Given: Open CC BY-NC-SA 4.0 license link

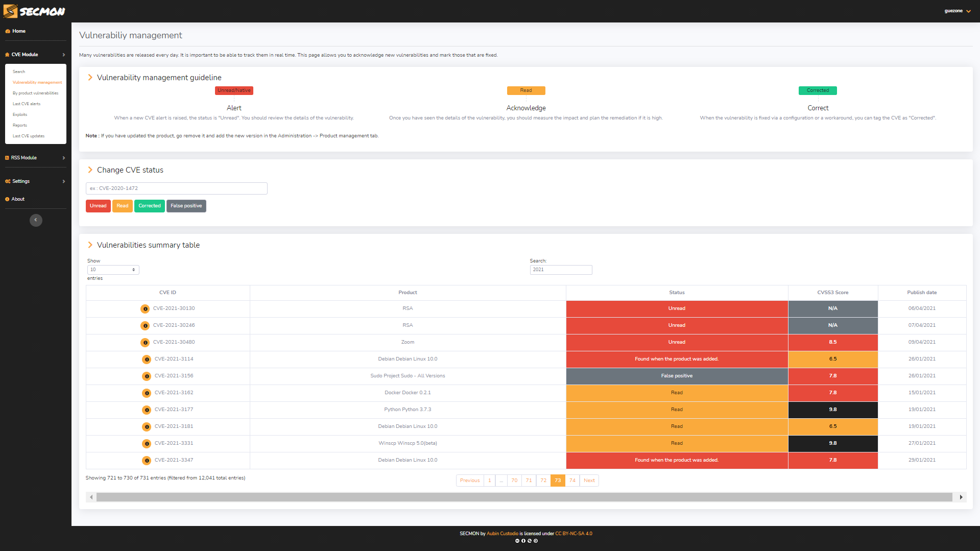Looking at the screenshot, I should click(x=574, y=534).
